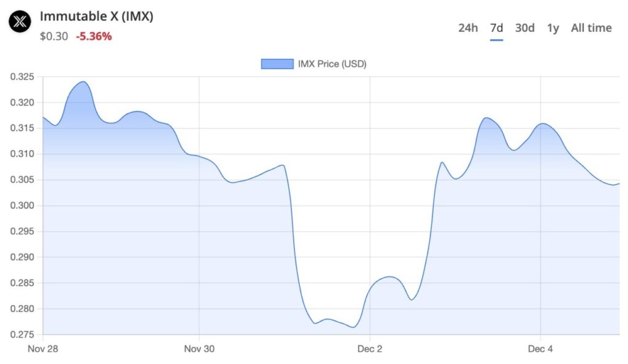
Task: Click the Immutable X (IMX) title
Action: point(96,17)
